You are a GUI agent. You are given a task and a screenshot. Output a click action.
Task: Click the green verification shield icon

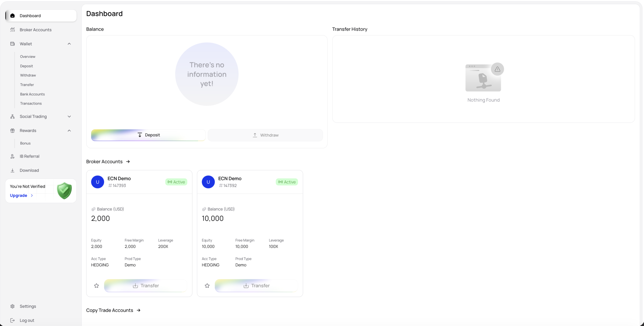pyautogui.click(x=64, y=191)
